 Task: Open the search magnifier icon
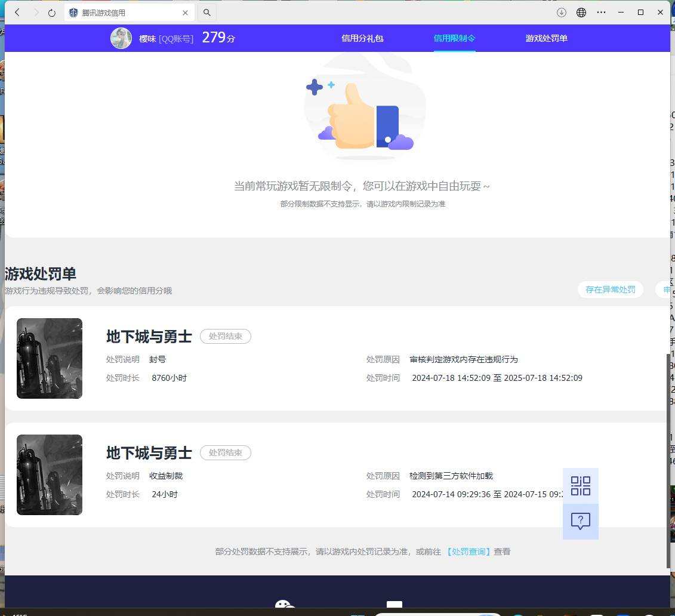(x=207, y=13)
